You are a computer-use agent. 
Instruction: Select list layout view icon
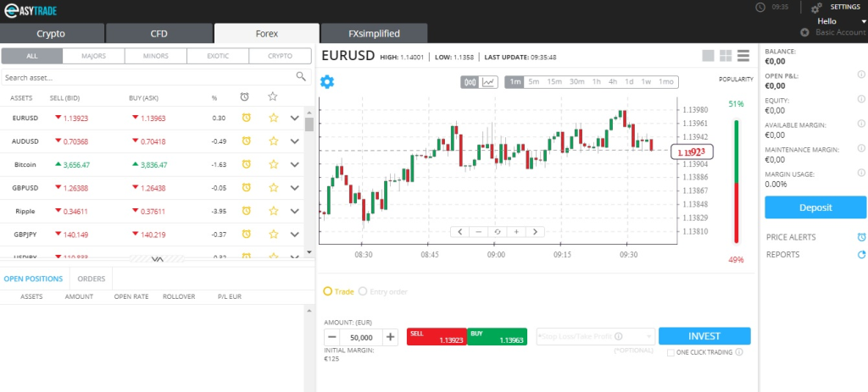pos(743,56)
